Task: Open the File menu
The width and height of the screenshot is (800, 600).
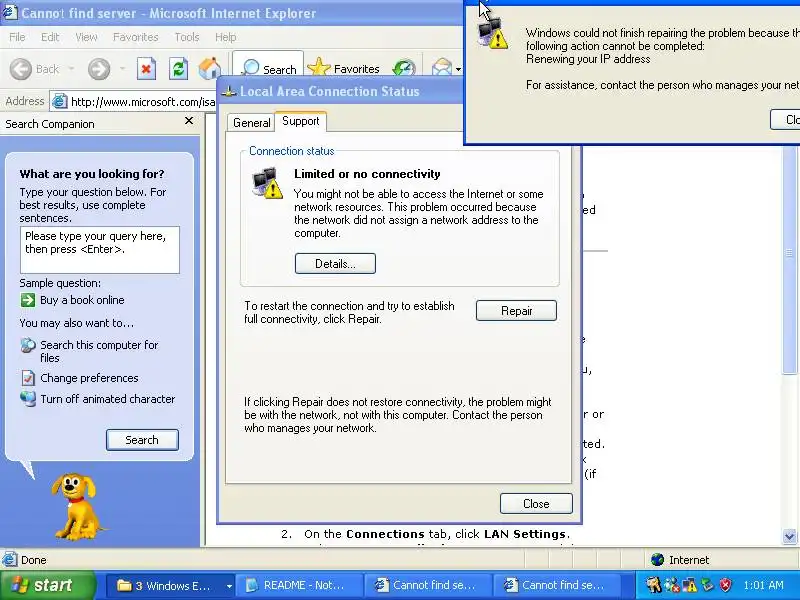Action: 17,37
